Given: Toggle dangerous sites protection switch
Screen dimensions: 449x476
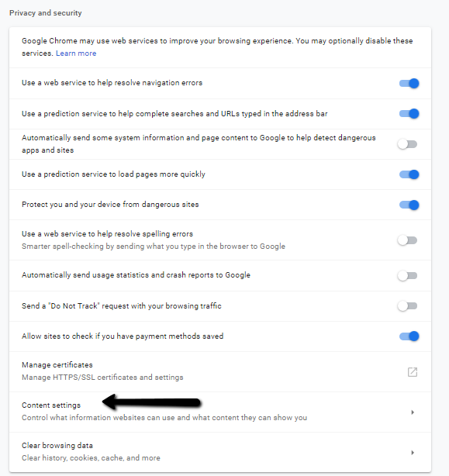Looking at the screenshot, I should click(409, 205).
